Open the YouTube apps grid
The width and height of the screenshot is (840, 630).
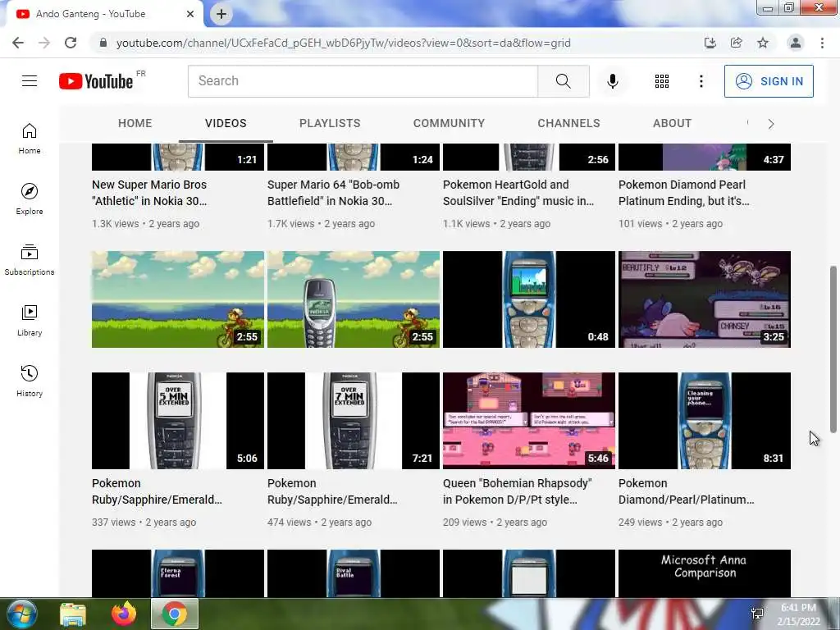[662, 81]
